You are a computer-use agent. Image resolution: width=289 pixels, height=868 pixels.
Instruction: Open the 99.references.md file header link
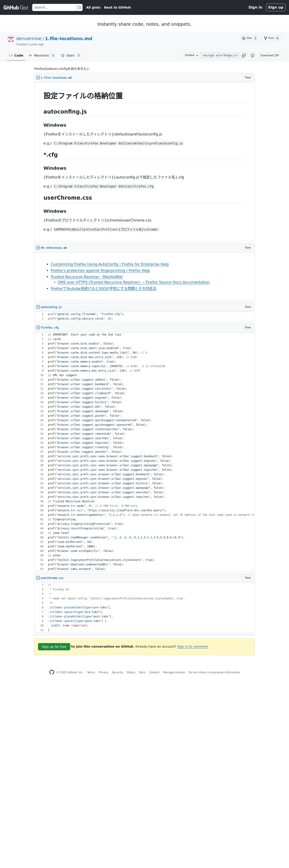point(54,248)
